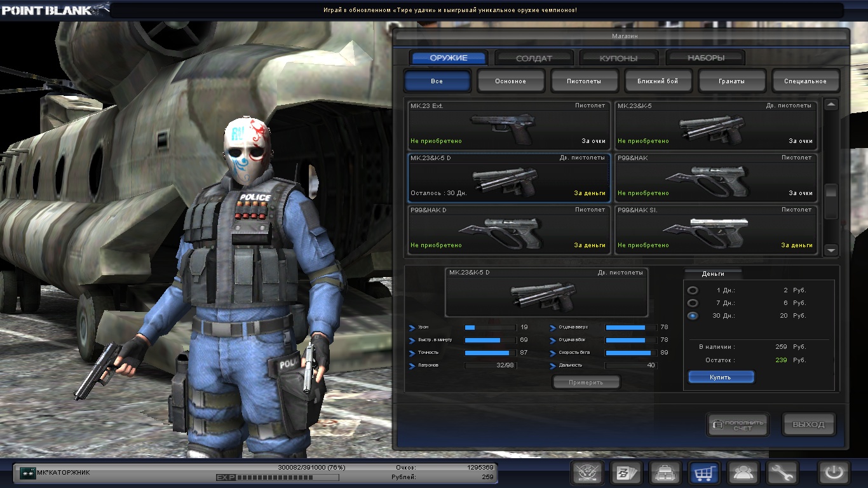Click the weapon list scroll up arrow
The image size is (868, 488).
pyautogui.click(x=831, y=104)
